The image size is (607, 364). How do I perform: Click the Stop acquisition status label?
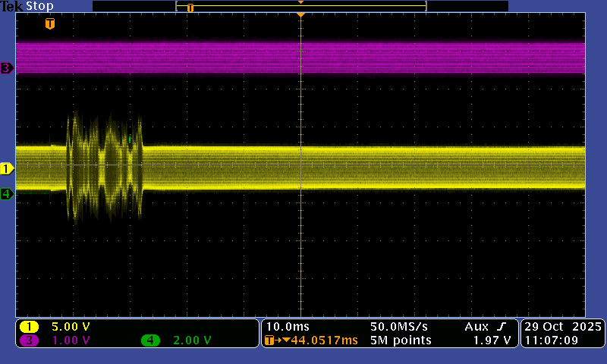39,6
